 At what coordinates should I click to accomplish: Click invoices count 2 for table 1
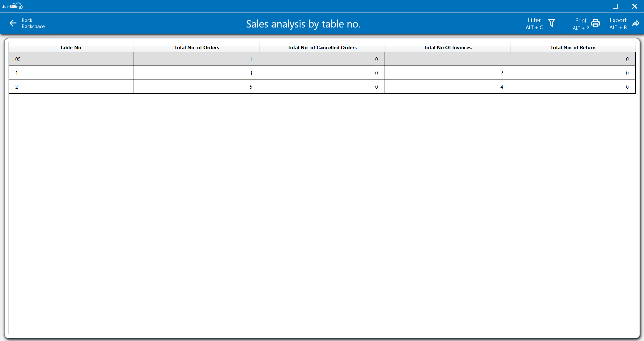click(x=502, y=73)
